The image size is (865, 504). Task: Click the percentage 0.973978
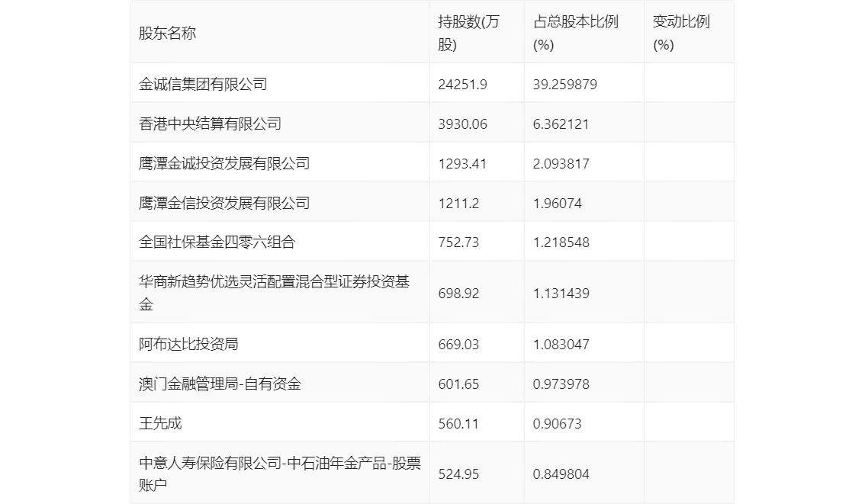[561, 384]
